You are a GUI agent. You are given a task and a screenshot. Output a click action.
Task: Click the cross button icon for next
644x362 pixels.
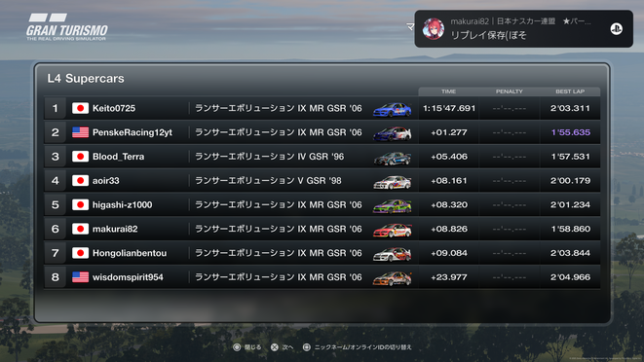(275, 347)
